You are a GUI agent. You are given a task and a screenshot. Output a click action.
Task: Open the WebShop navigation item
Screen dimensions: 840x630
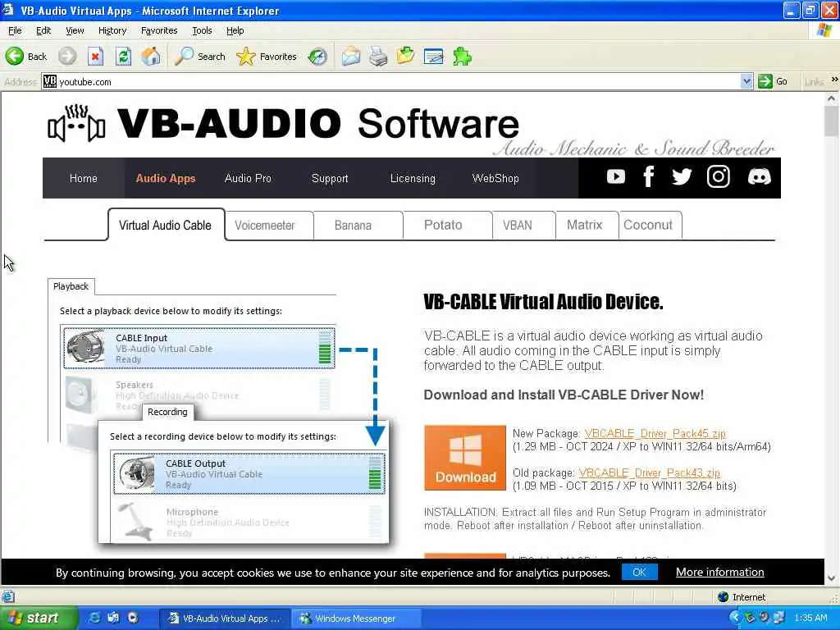click(x=495, y=178)
